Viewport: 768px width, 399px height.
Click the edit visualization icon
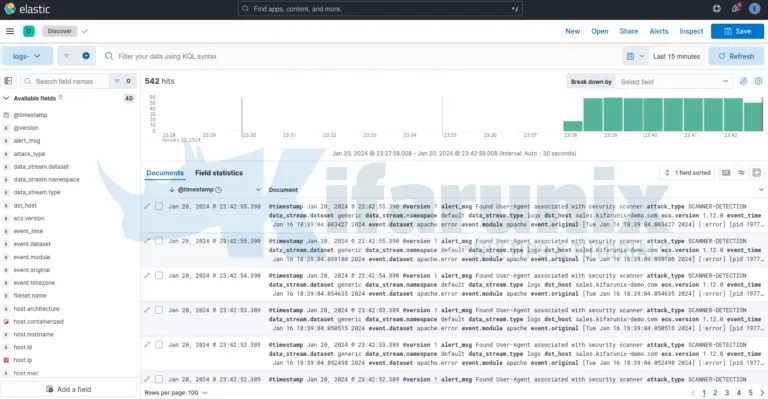[744, 81]
